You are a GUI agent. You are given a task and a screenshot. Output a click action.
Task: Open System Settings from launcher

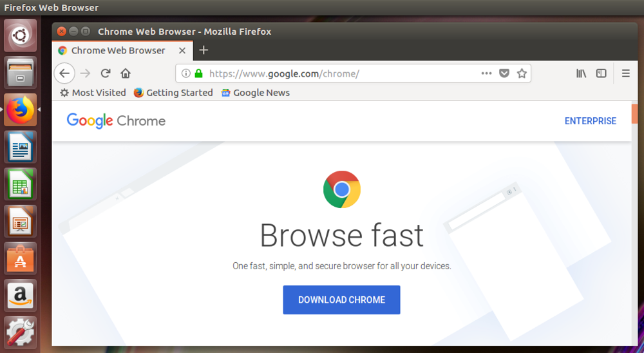click(x=20, y=332)
